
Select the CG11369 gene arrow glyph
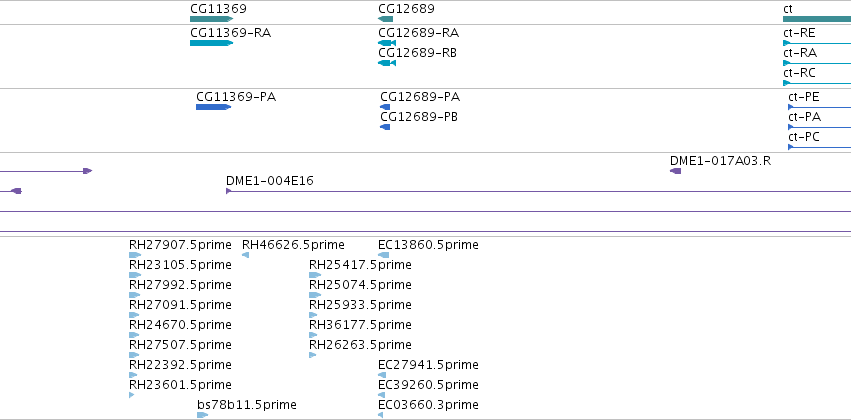[x=211, y=19]
